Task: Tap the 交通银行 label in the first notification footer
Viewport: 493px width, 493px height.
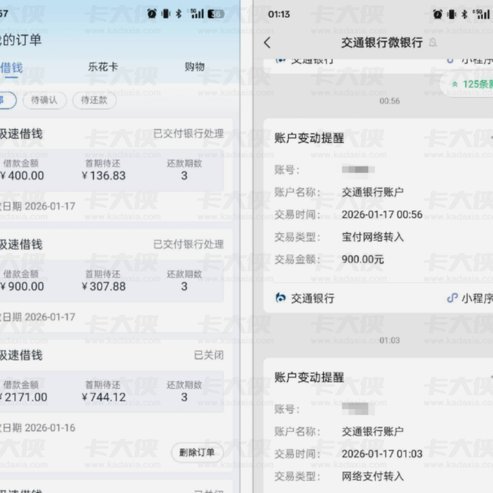Action: [x=313, y=298]
